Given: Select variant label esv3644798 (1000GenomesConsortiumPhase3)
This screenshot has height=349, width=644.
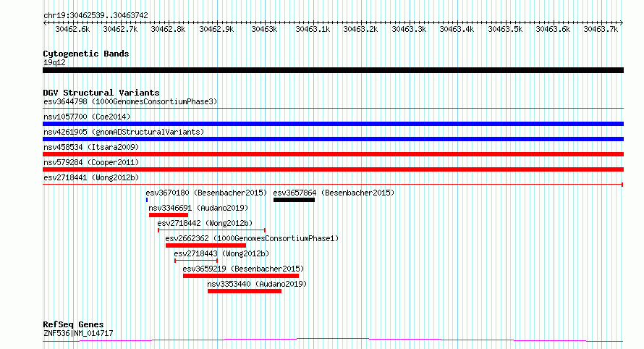Looking at the screenshot, I should 130,101.
